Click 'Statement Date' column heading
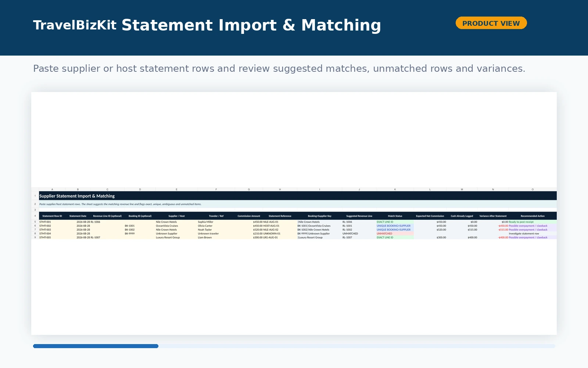This screenshot has width=588, height=368. (x=78, y=216)
